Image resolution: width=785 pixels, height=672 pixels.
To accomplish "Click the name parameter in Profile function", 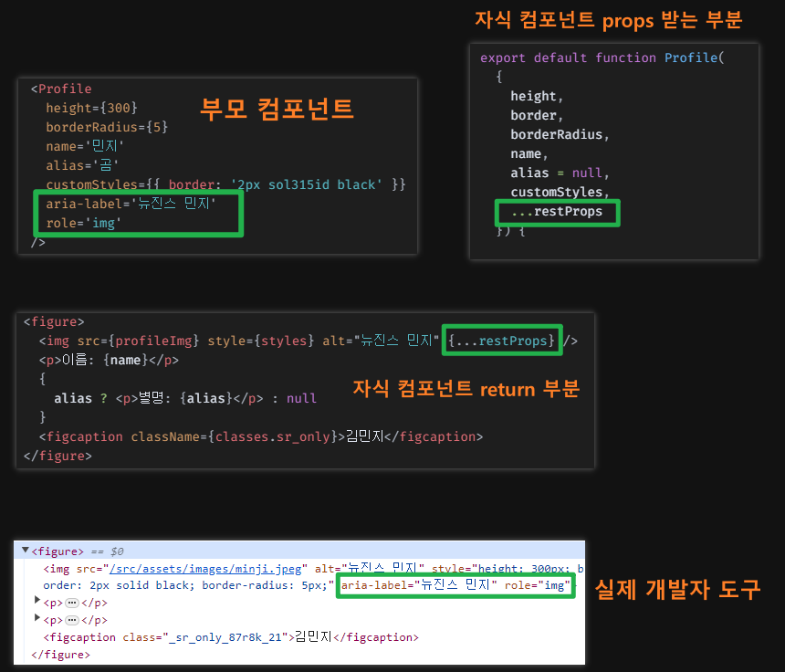I will (x=529, y=153).
